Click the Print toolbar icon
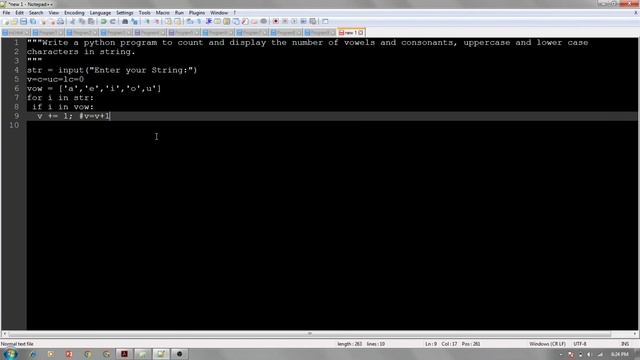The image size is (640, 360). 60,21
